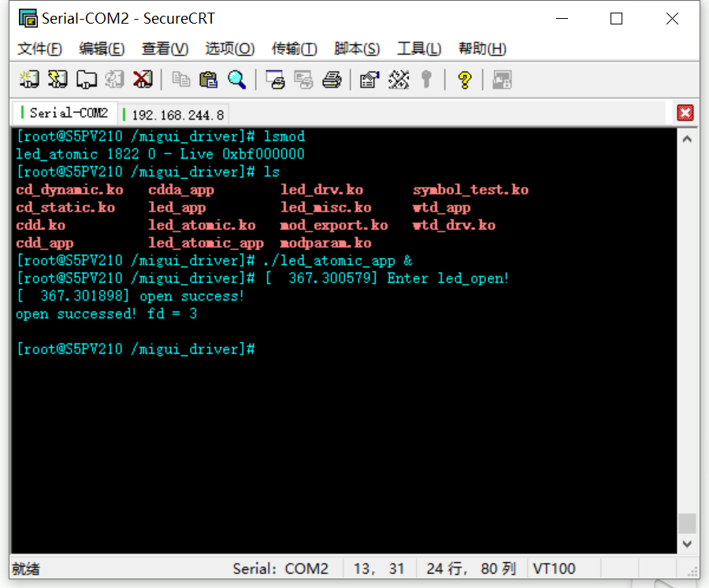Open the 查看(V) menu
This screenshot has height=588, width=709.
pyautogui.click(x=165, y=48)
